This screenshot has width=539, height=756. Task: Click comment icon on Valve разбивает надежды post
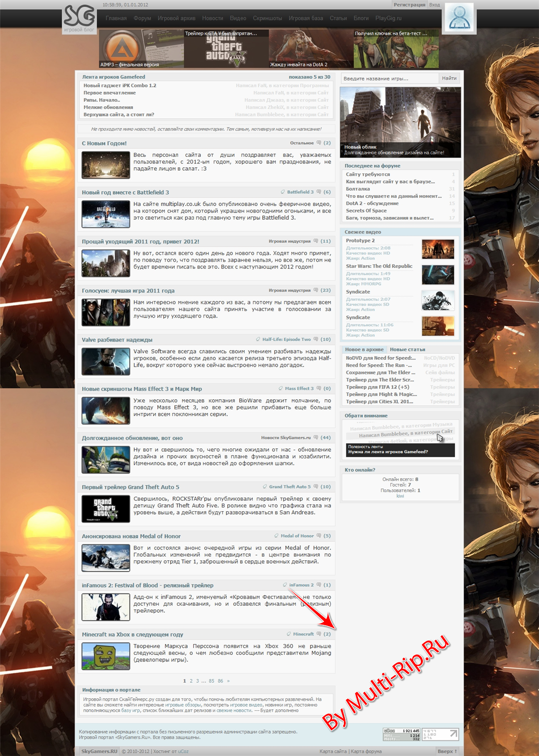(x=316, y=339)
